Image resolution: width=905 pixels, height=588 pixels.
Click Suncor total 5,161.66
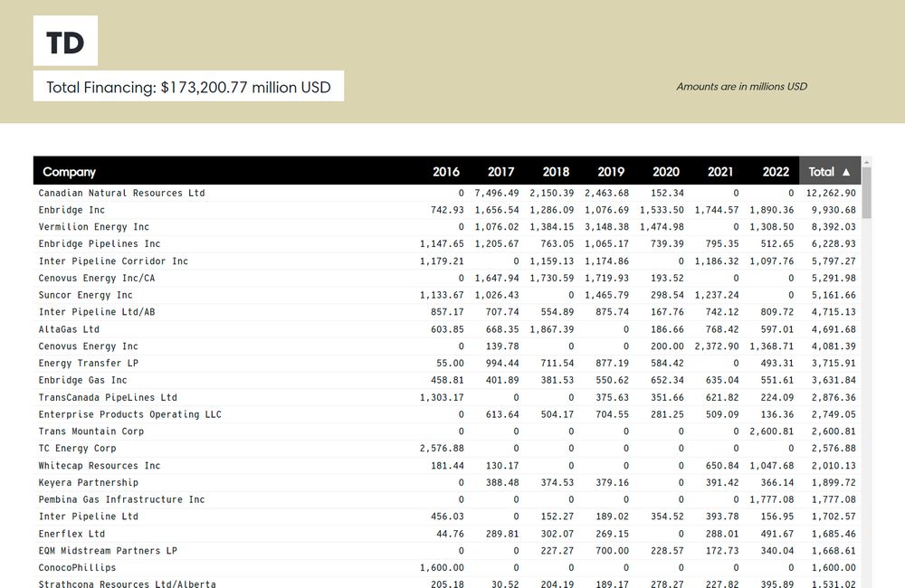pos(834,295)
